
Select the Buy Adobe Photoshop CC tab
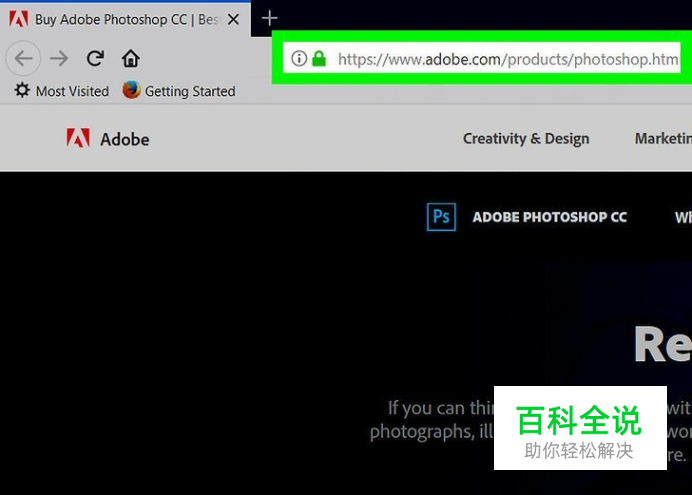click(x=125, y=19)
